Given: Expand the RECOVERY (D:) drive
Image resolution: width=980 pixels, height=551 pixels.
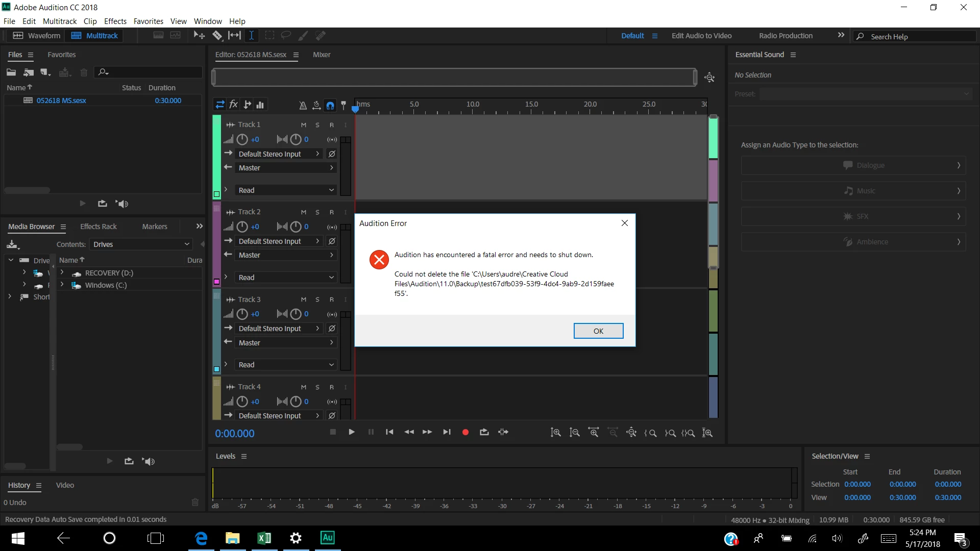Looking at the screenshot, I should (x=62, y=273).
